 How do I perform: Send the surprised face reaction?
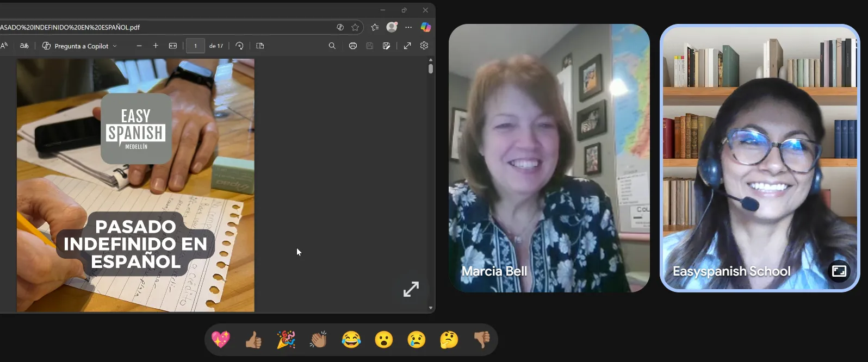click(384, 340)
